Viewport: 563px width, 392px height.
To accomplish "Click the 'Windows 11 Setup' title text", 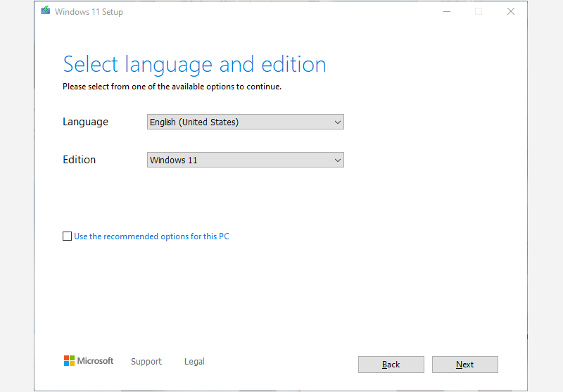I will pos(89,12).
